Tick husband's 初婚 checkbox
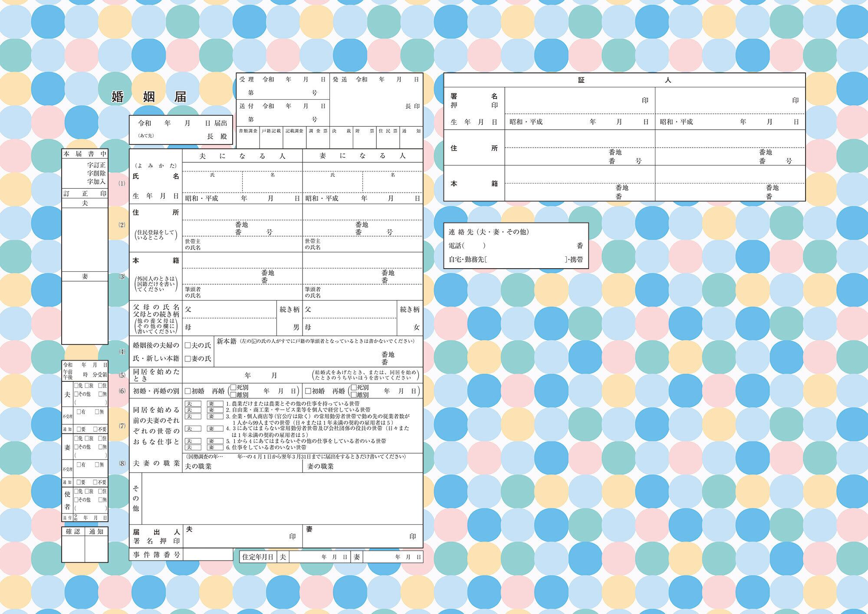 [188, 391]
